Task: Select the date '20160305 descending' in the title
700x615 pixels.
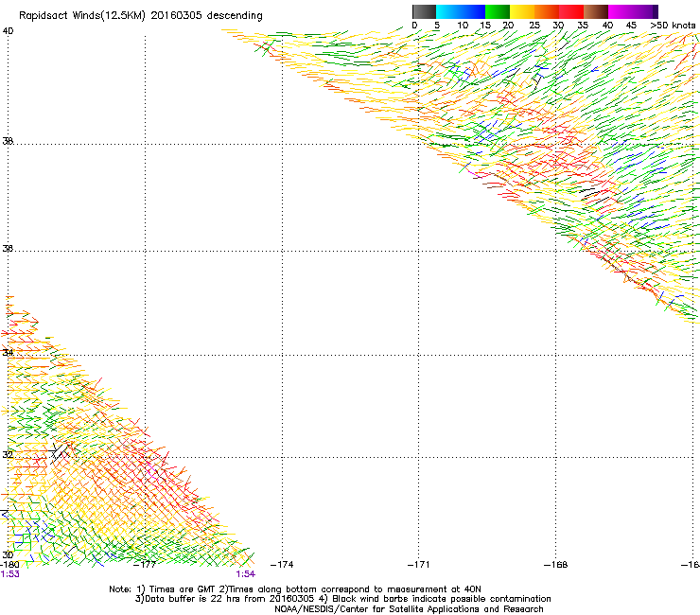Action: 207,16
